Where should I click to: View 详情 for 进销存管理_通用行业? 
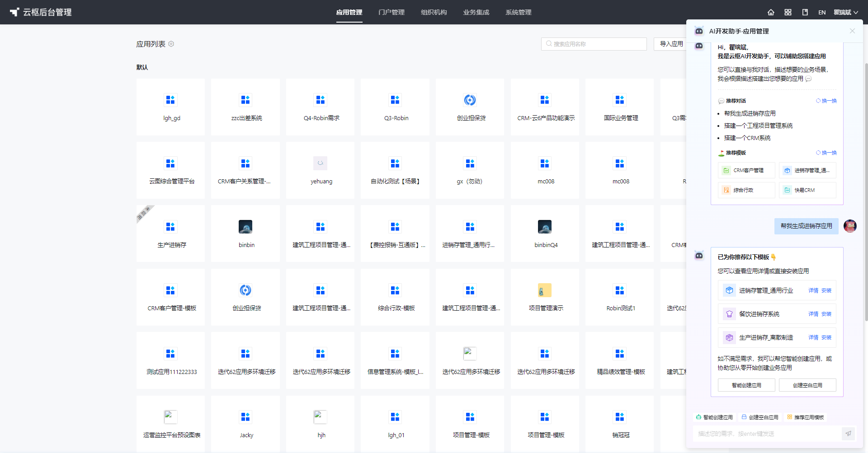click(813, 290)
